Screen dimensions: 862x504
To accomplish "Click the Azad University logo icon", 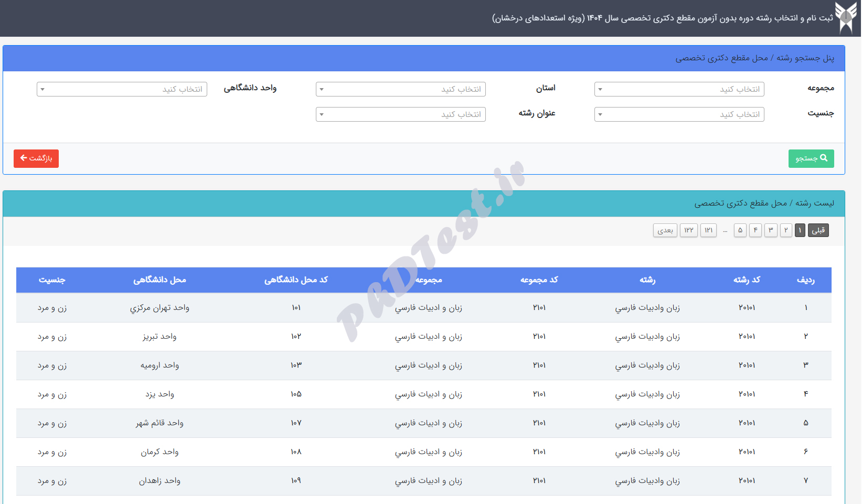I will (846, 18).
